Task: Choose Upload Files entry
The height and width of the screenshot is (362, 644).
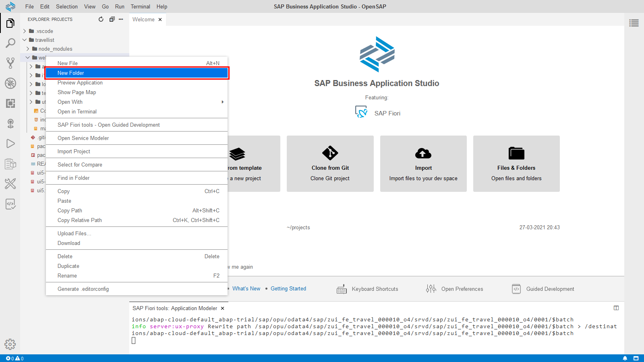Action: 137,233
